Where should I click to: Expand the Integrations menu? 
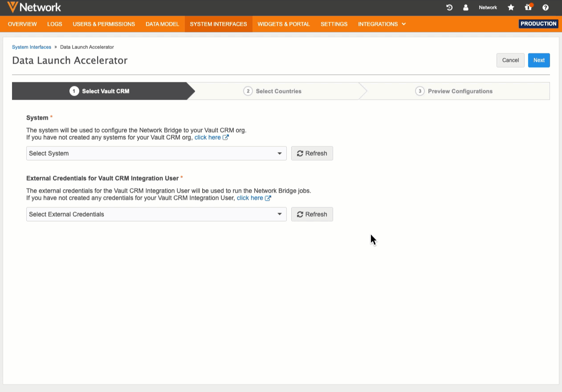[382, 24]
